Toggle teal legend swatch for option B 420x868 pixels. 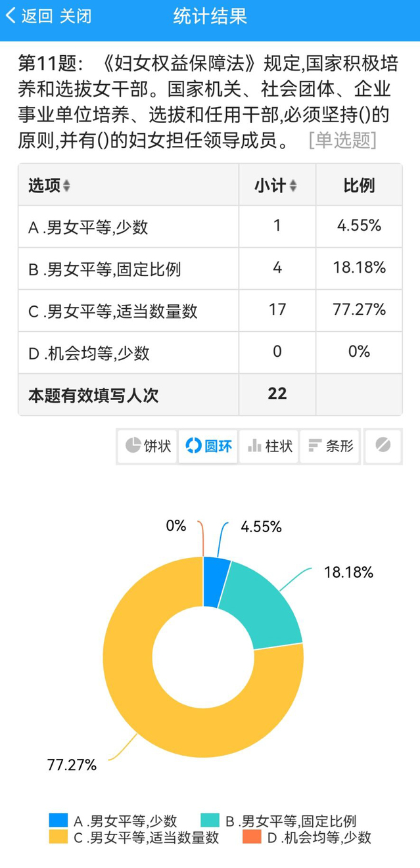pyautogui.click(x=210, y=820)
